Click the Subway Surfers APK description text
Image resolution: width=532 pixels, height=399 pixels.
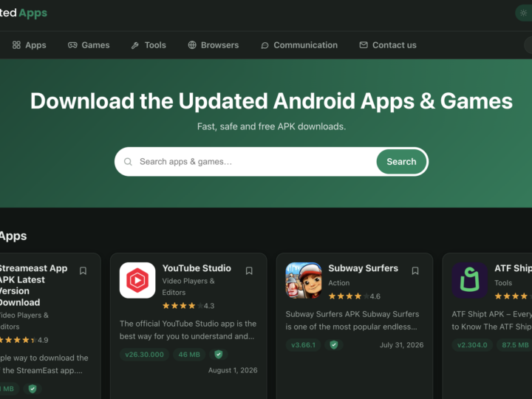coord(352,320)
